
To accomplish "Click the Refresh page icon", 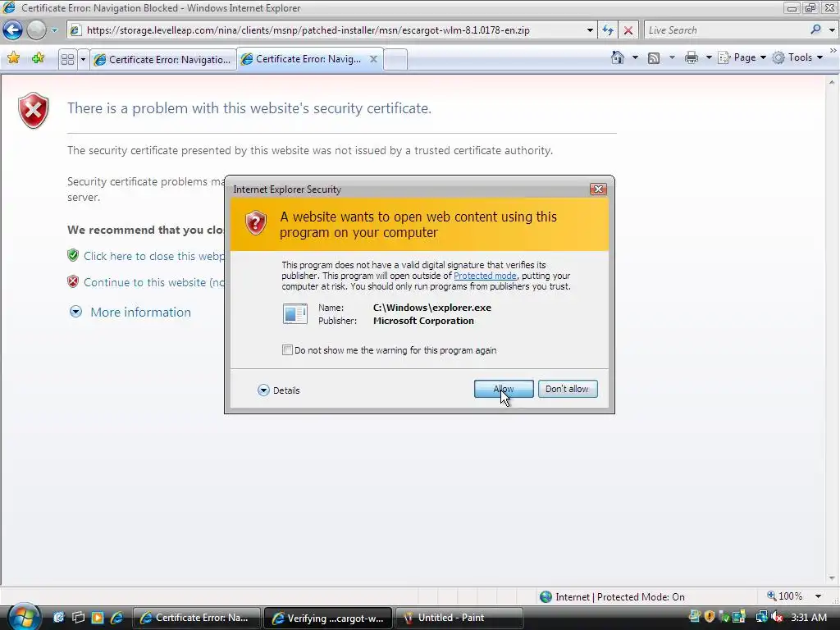I will pos(608,30).
